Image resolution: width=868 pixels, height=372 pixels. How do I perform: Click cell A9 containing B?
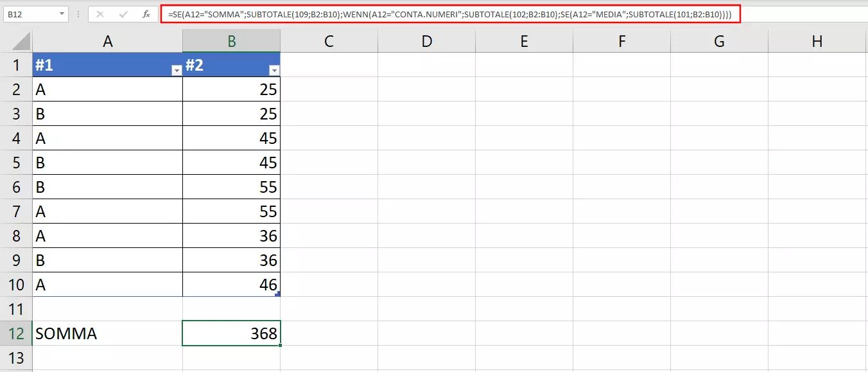click(108, 260)
